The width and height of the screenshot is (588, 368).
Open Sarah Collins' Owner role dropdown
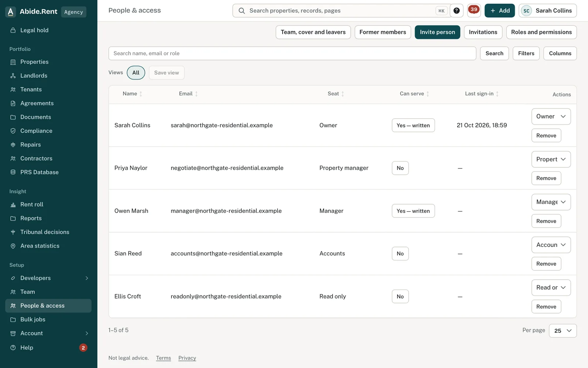pyautogui.click(x=551, y=116)
